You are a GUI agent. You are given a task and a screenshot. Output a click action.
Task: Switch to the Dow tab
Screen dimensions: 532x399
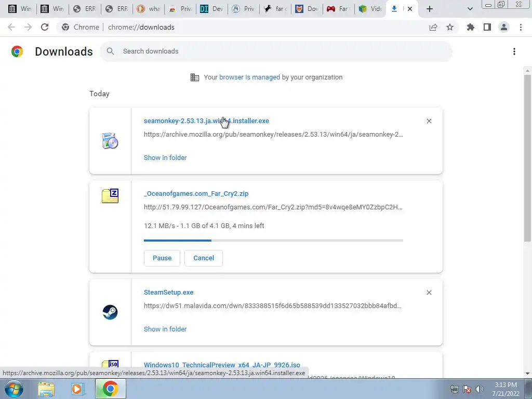tap(307, 9)
